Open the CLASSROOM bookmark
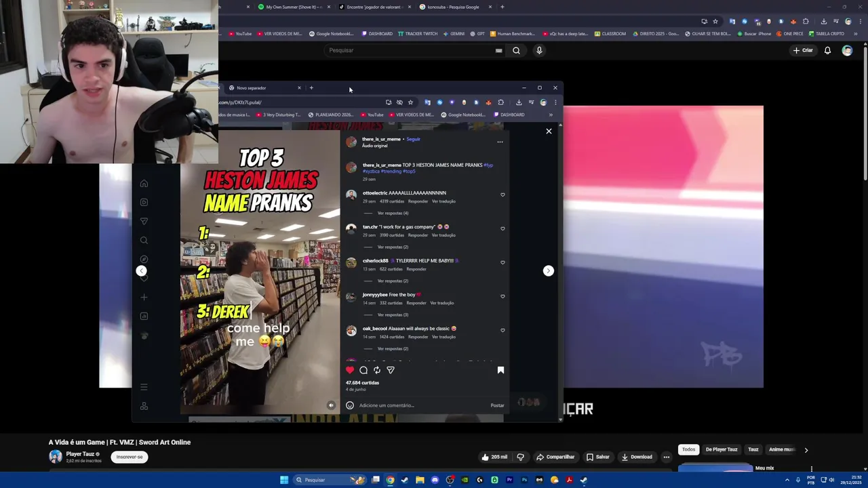 pos(610,33)
